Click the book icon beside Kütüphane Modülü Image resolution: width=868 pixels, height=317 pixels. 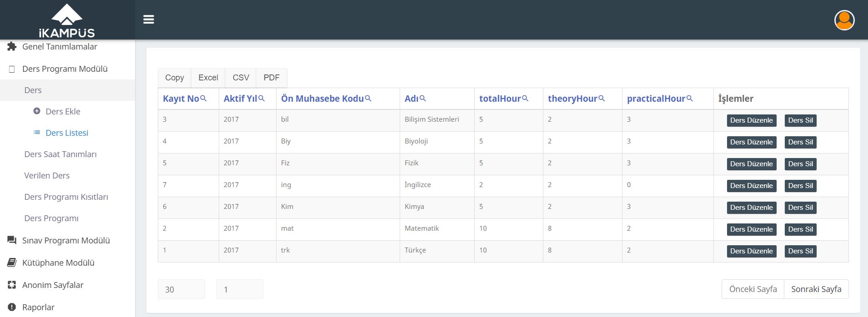point(12,263)
